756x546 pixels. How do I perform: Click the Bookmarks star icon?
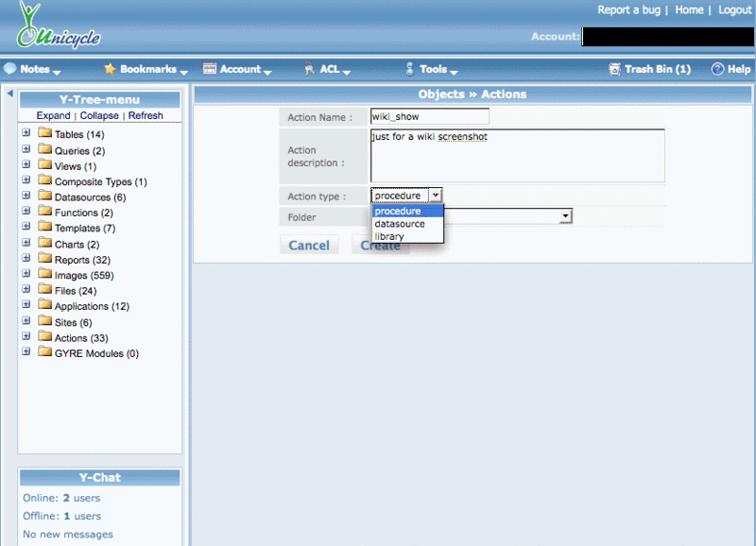(110, 69)
